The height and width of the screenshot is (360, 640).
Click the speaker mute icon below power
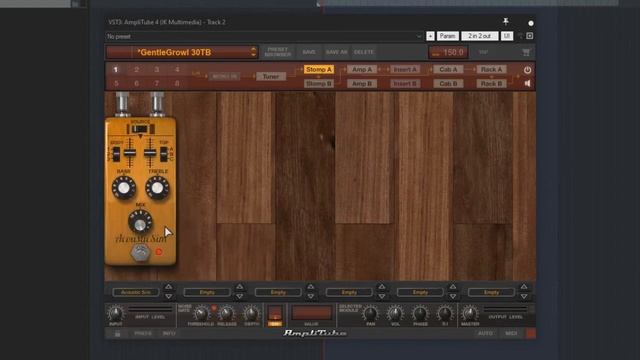click(x=527, y=83)
